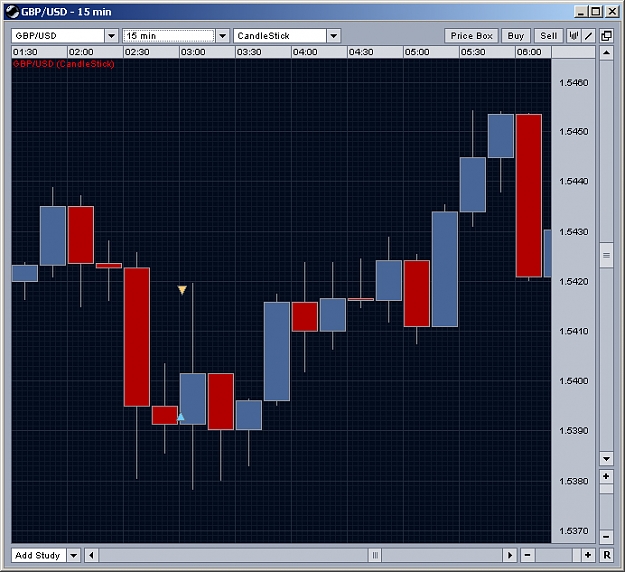Click the horizontal zoom minus button
The width and height of the screenshot is (625, 572).
click(527, 555)
